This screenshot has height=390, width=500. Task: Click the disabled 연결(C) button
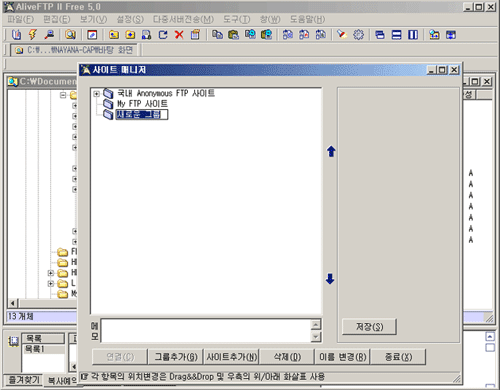(x=120, y=357)
